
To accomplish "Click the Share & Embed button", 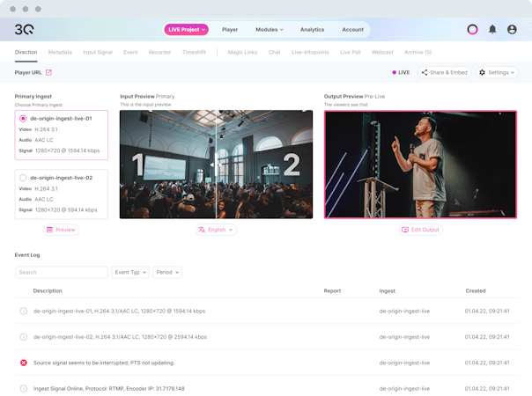I will (x=445, y=72).
